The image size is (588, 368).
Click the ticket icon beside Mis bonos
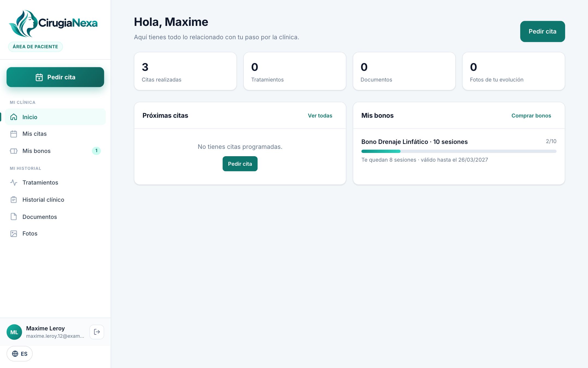pos(14,151)
